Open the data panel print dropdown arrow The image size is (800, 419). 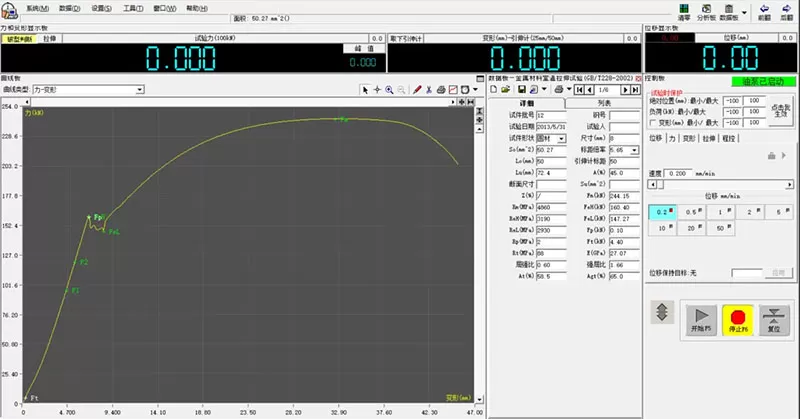click(568, 89)
